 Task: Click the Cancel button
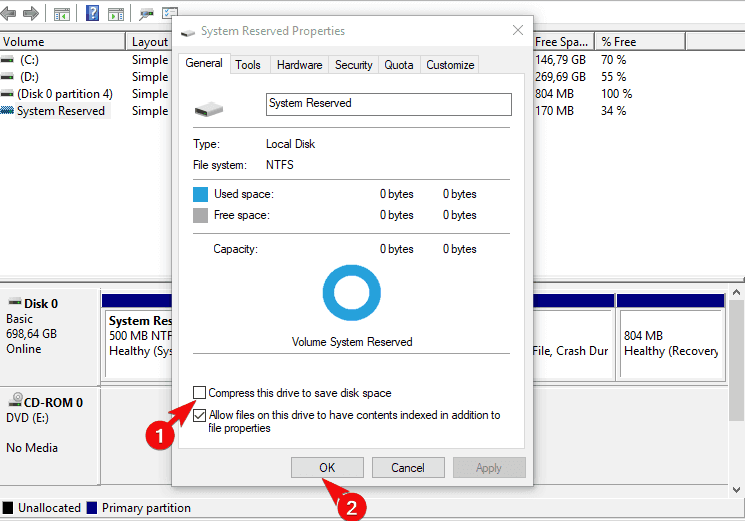pos(408,468)
